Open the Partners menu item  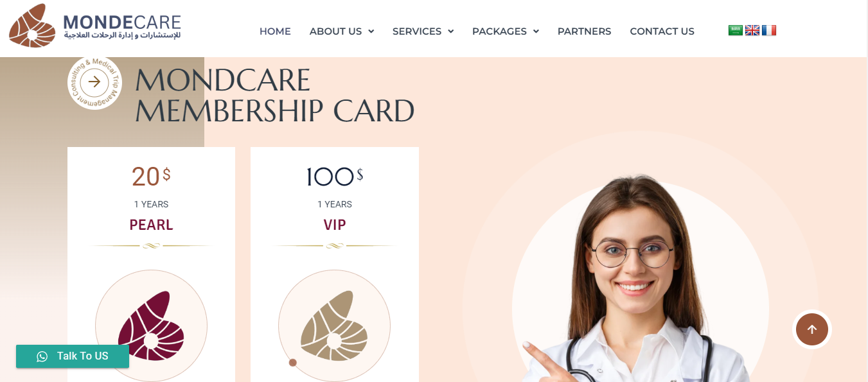(584, 31)
